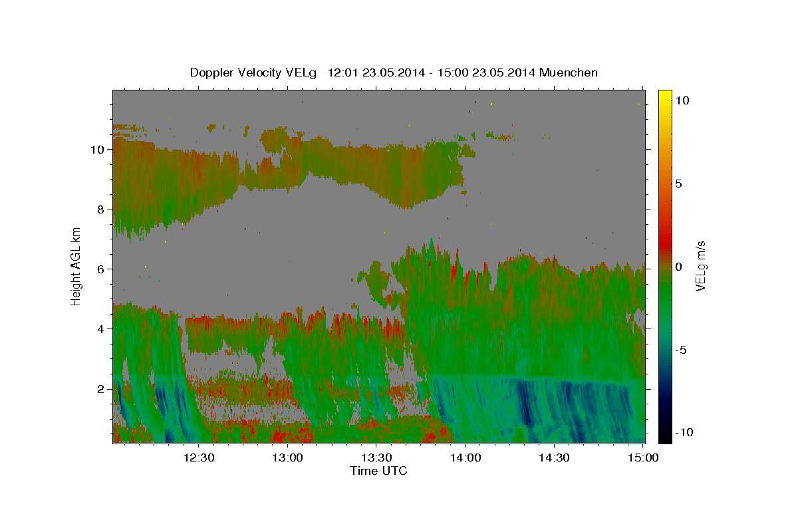Click the start date '12:01 23.05.2014' in title
Viewport: 798px width, 532px height.
tap(376, 72)
